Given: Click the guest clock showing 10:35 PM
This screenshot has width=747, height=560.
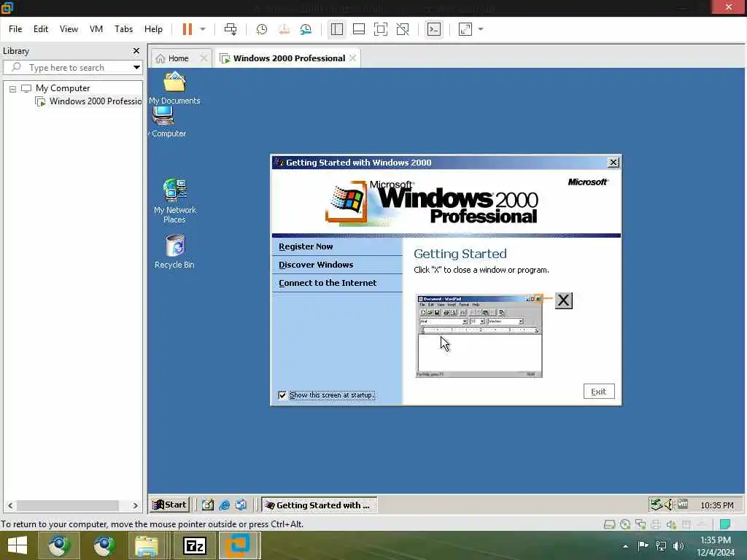Looking at the screenshot, I should click(717, 505).
